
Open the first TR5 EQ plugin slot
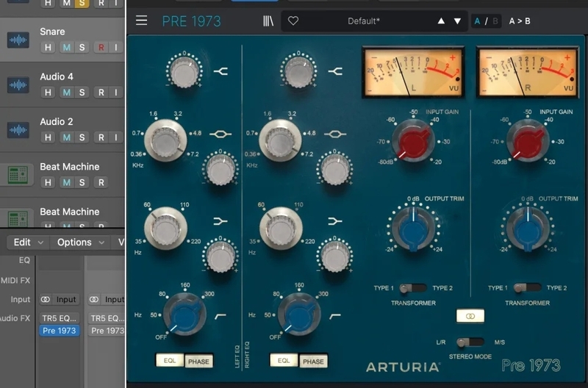pyautogui.click(x=60, y=318)
